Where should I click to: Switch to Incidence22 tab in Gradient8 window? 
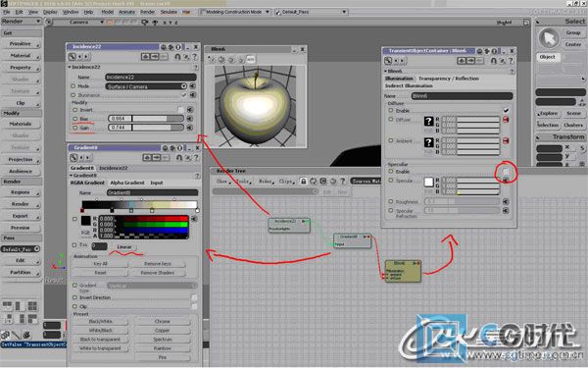[x=113, y=168]
